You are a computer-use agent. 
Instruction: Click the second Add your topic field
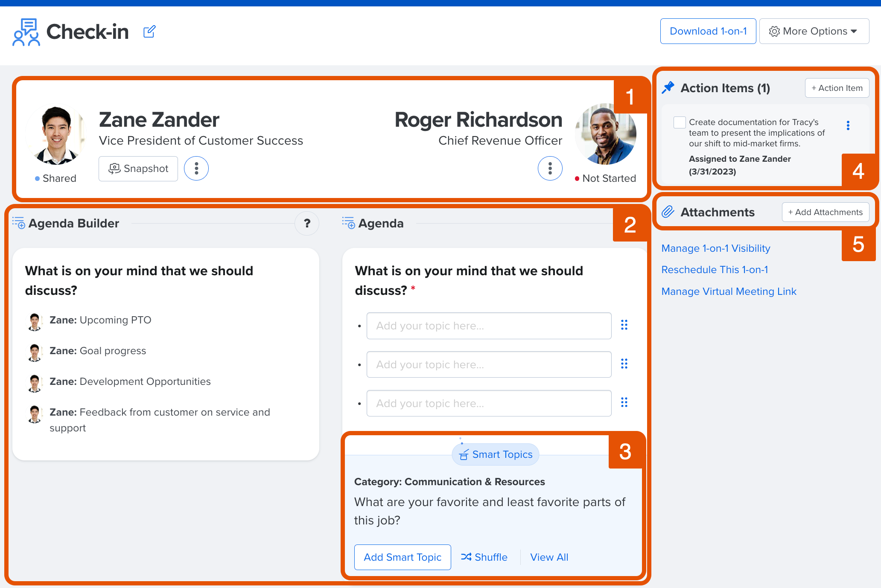click(489, 364)
